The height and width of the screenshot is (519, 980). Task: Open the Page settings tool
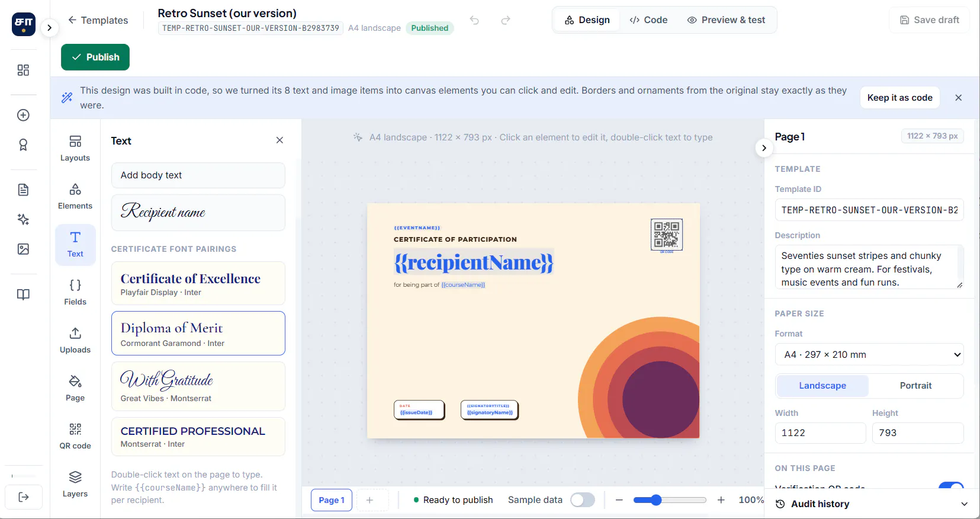pyautogui.click(x=75, y=388)
